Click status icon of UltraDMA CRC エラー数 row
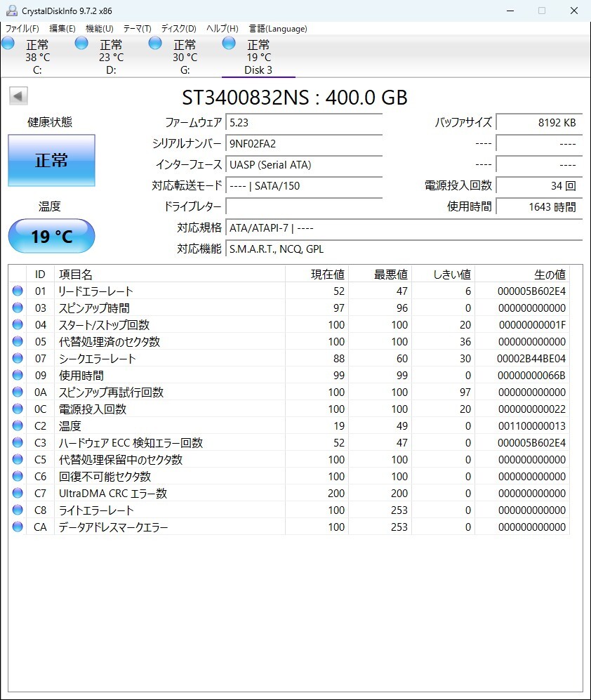The width and height of the screenshot is (591, 700). (18, 493)
